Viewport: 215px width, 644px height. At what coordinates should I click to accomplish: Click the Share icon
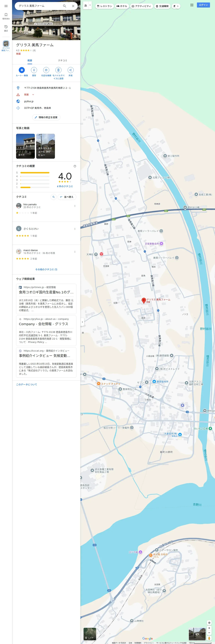(x=71, y=70)
